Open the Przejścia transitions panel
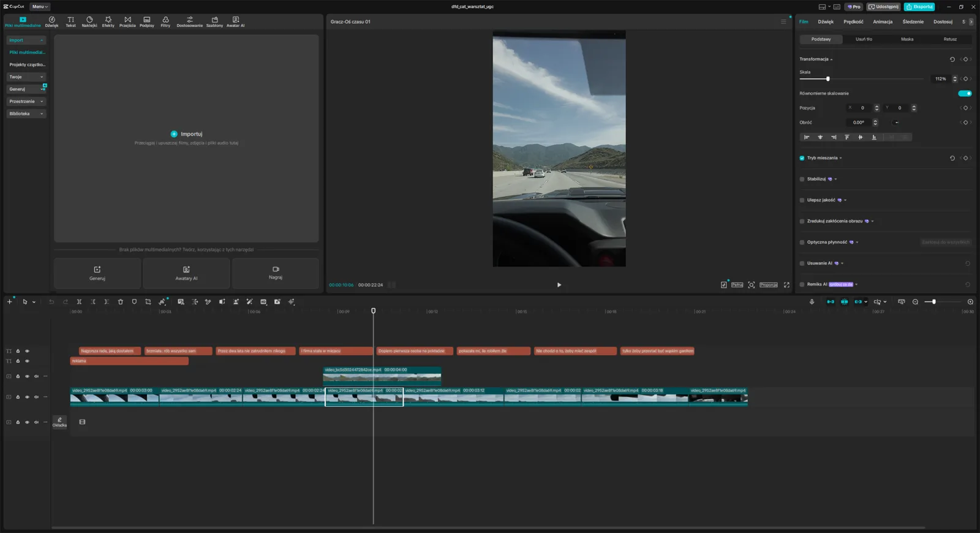The image size is (980, 533). coord(127,22)
